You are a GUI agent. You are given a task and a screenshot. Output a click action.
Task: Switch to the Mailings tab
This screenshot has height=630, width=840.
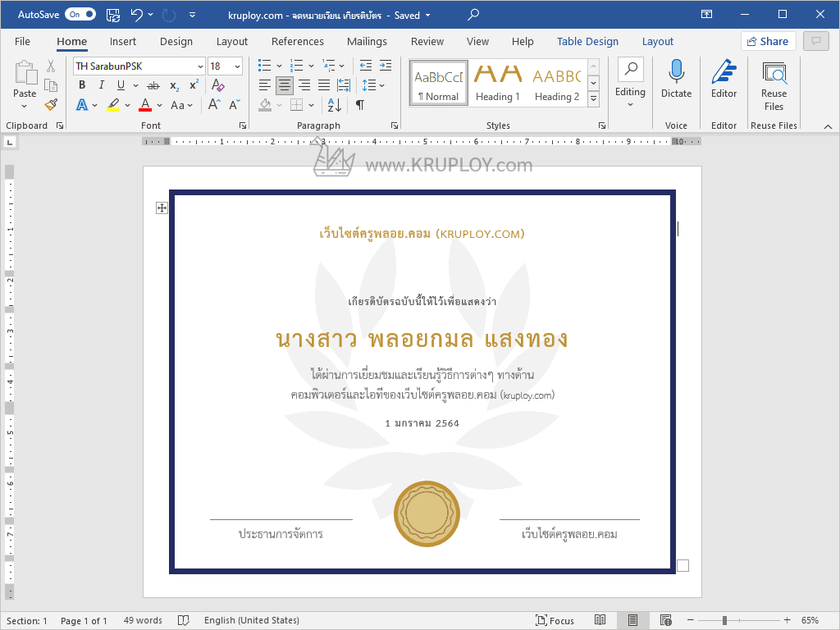[367, 41]
